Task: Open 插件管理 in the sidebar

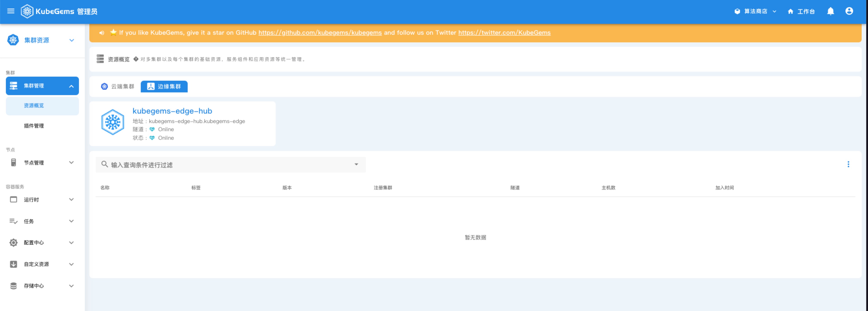Action: tap(34, 126)
